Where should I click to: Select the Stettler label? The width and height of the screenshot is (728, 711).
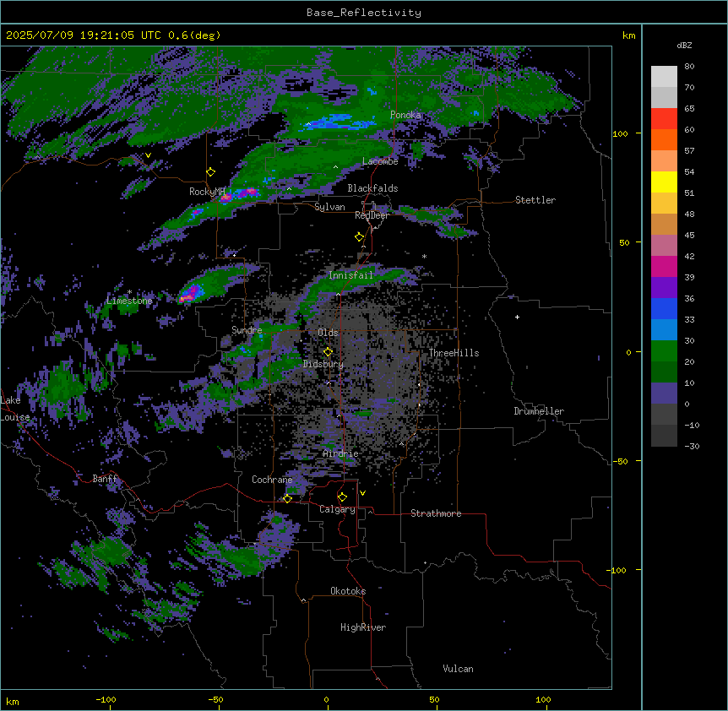[535, 200]
